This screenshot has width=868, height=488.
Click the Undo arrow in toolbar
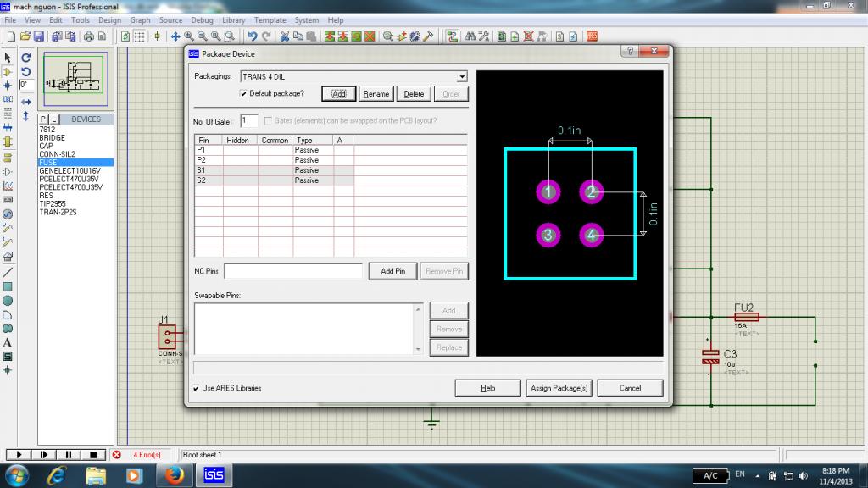(x=252, y=36)
